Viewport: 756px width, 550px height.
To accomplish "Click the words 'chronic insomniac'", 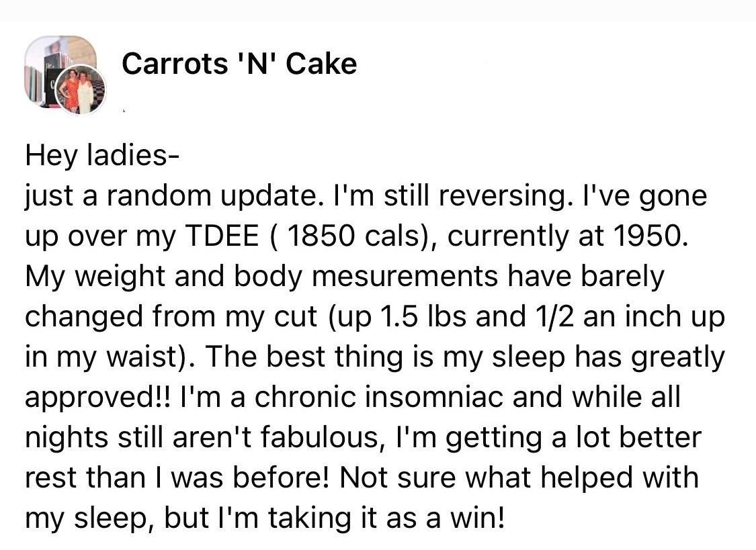I will pyautogui.click(x=379, y=398).
